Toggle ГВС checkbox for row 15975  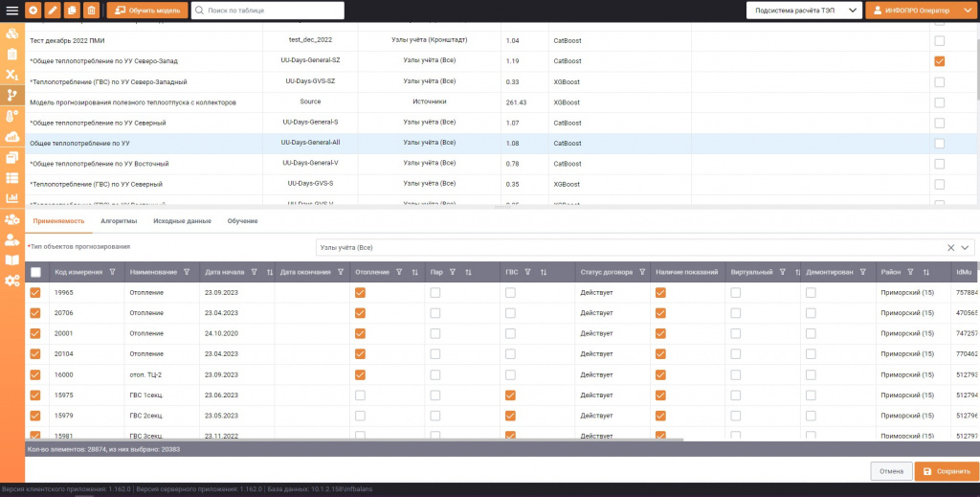[510, 395]
